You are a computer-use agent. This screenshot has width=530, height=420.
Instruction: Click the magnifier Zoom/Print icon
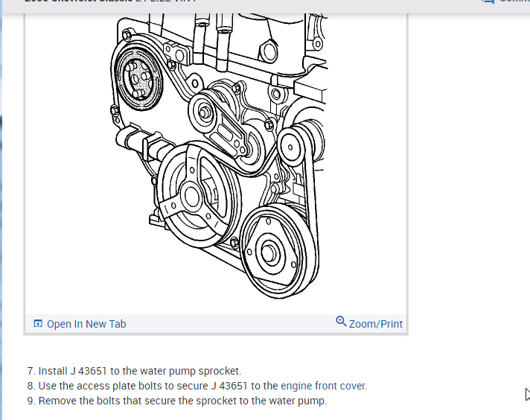(x=341, y=321)
